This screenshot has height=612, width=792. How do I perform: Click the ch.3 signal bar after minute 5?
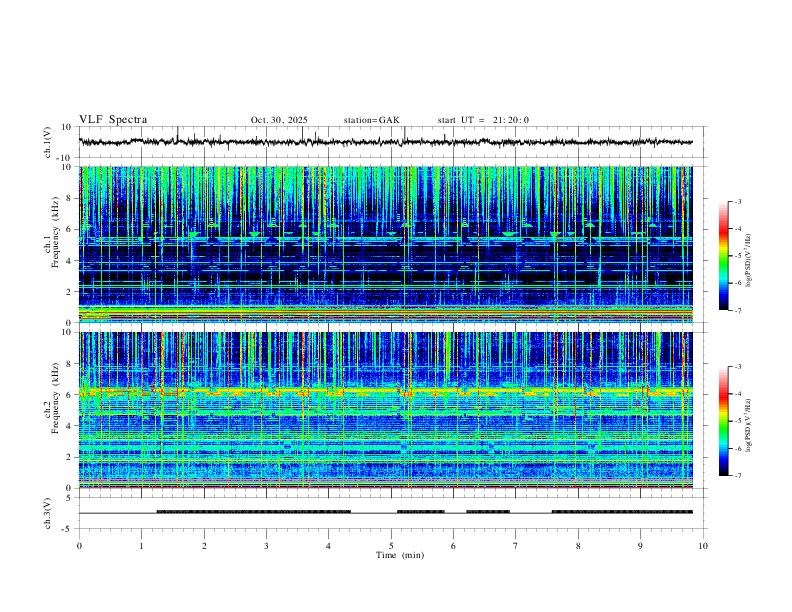421,512
